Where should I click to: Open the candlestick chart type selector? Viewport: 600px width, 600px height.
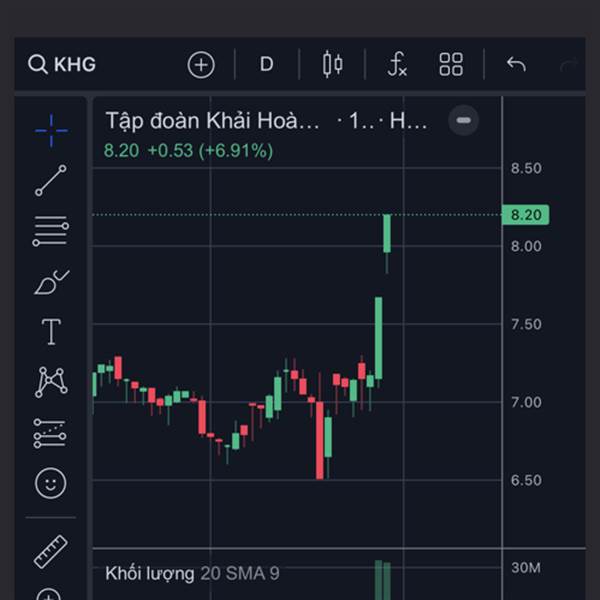333,64
